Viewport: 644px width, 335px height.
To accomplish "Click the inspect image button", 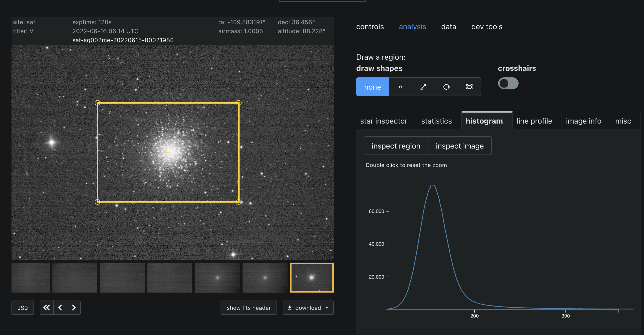I will [x=459, y=146].
